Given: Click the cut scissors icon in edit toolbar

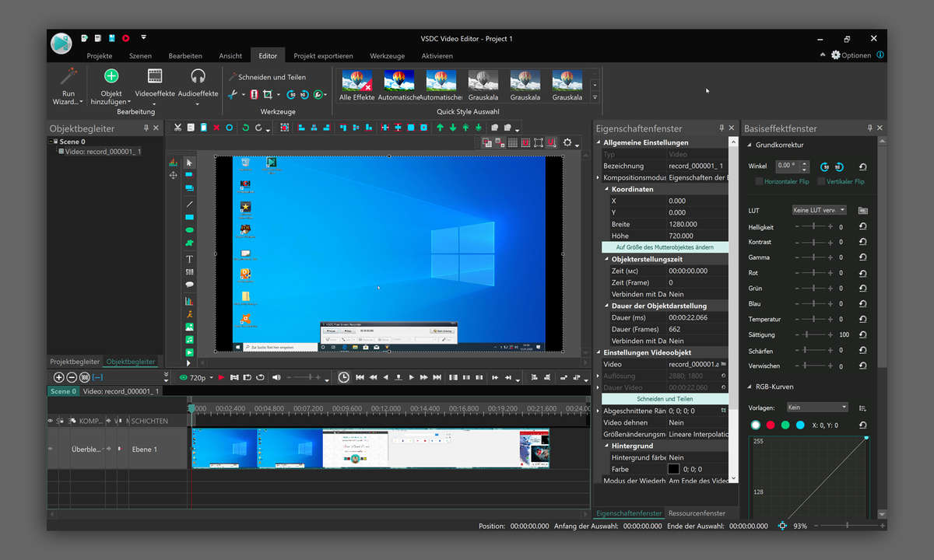Looking at the screenshot, I should tap(177, 128).
